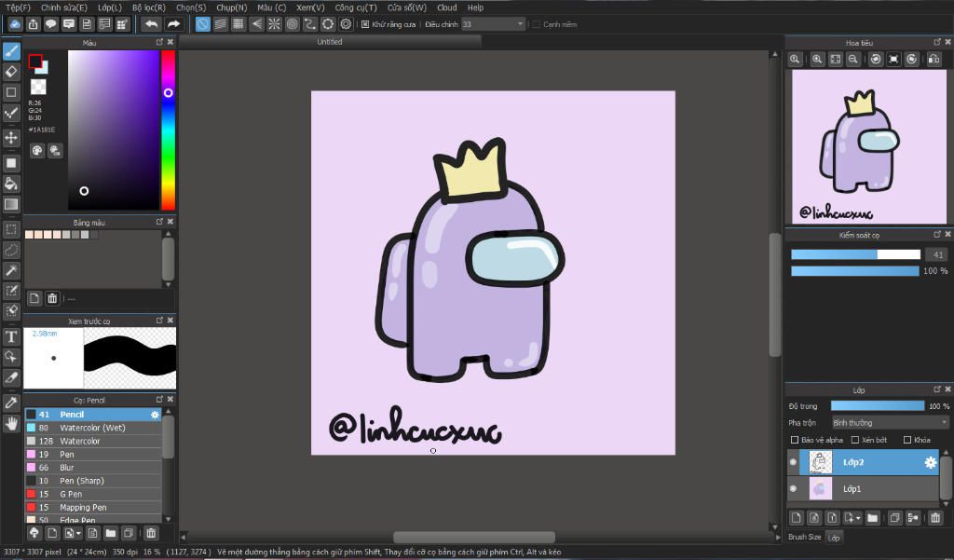
Task: Click delete layer trash icon
Action: 935,518
